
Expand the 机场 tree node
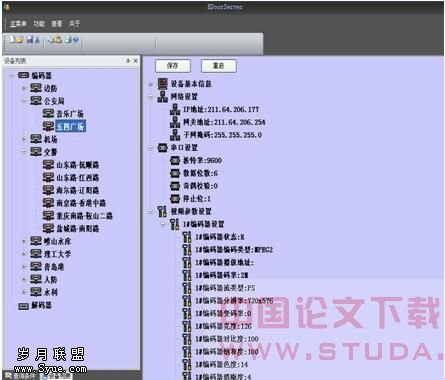pyautogui.click(x=24, y=139)
